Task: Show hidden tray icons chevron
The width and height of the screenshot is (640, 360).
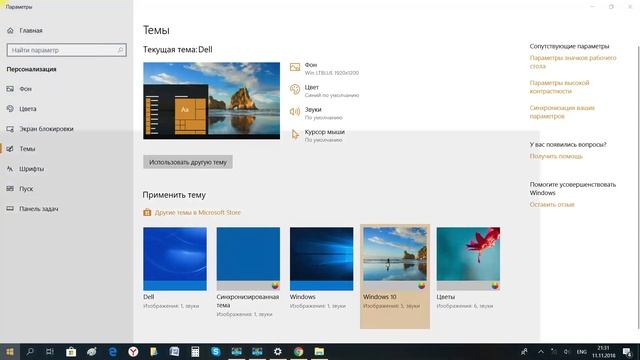Action: tap(541, 351)
